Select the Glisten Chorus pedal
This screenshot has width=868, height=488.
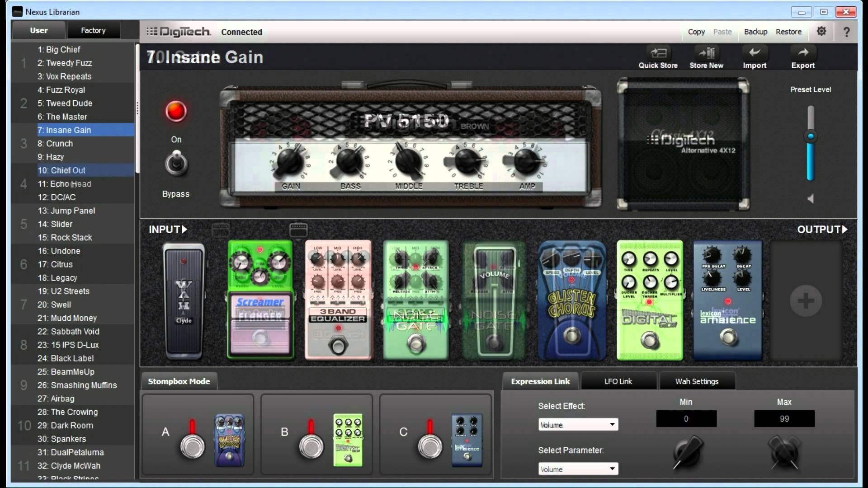pos(572,300)
